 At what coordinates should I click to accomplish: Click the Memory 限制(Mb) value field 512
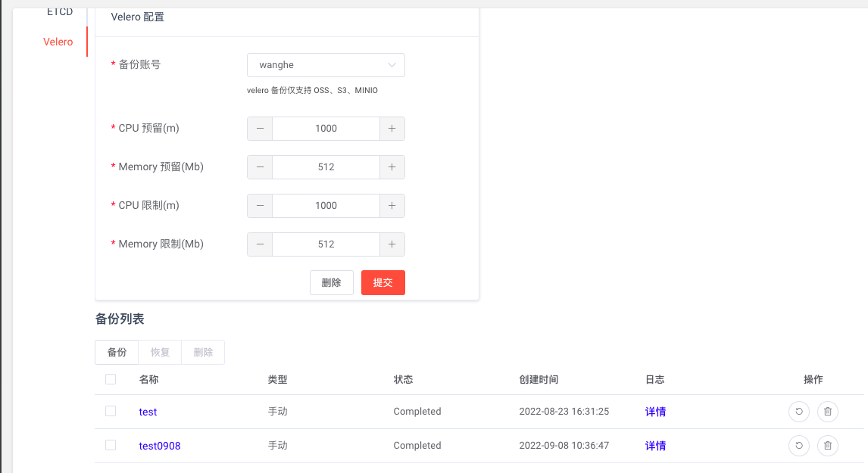click(326, 244)
